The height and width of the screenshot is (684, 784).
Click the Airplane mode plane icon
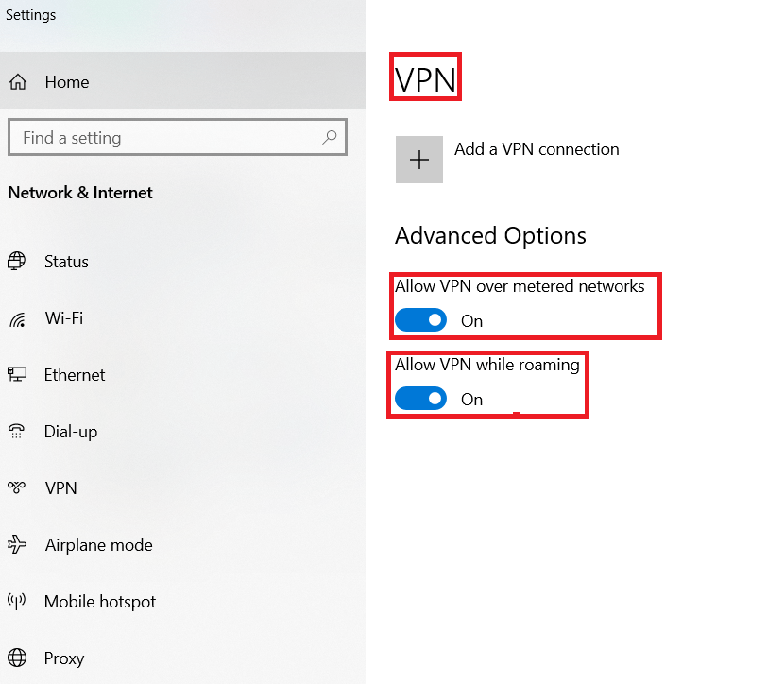point(17,545)
